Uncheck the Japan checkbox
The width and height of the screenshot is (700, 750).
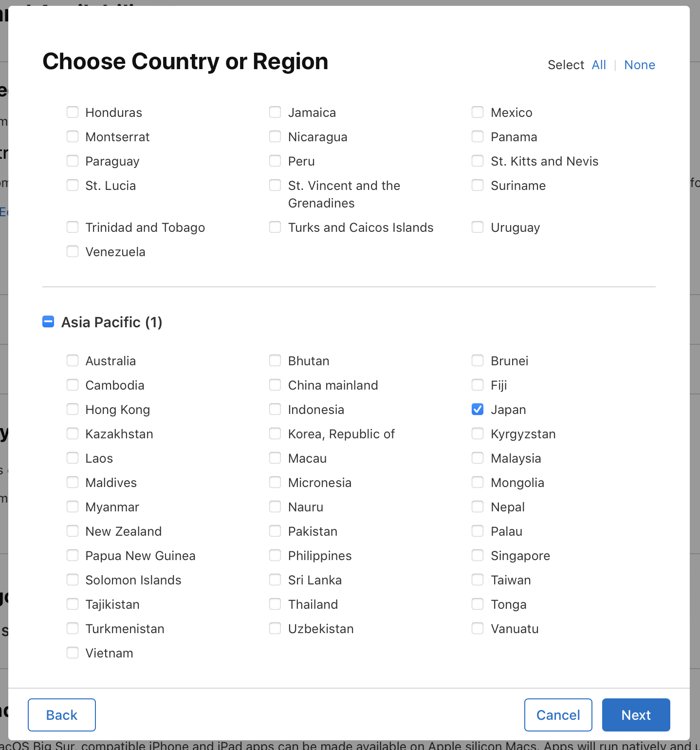pyautogui.click(x=477, y=409)
